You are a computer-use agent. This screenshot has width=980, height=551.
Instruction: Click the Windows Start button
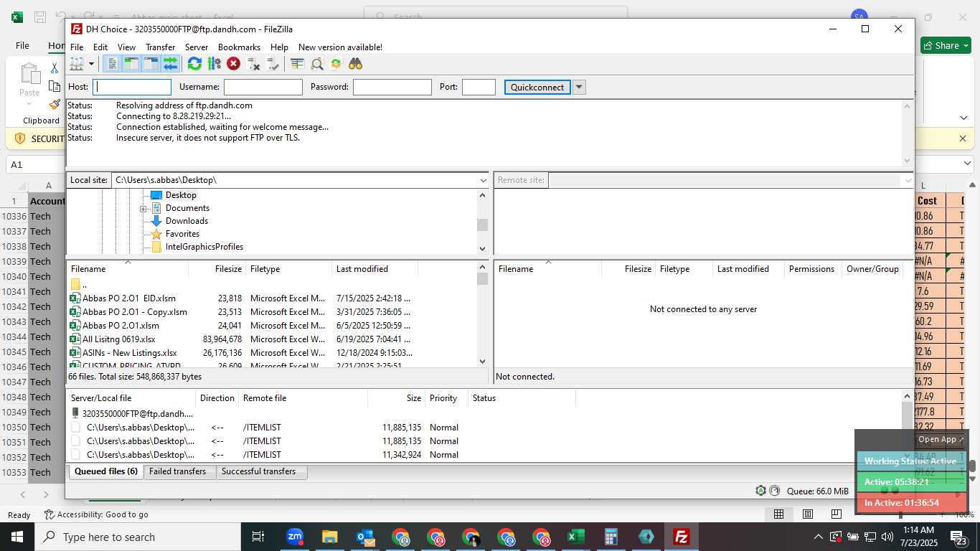click(17, 537)
